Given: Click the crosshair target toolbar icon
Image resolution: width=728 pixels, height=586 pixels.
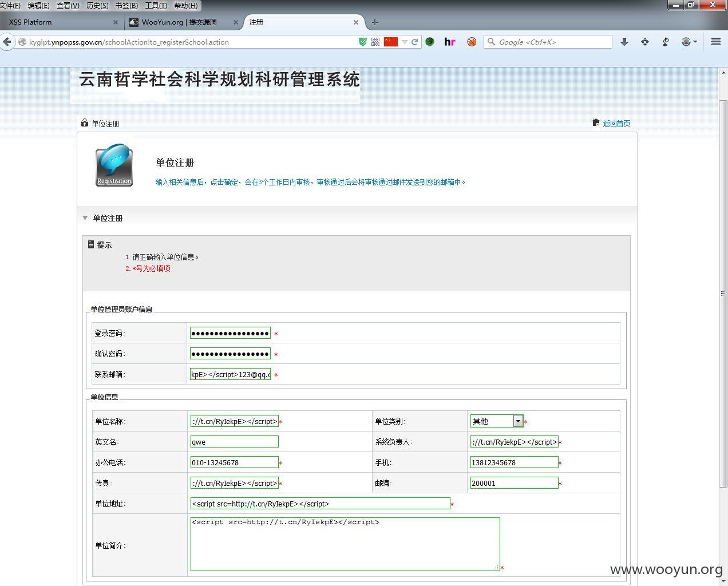Looking at the screenshot, I should coord(645,42).
